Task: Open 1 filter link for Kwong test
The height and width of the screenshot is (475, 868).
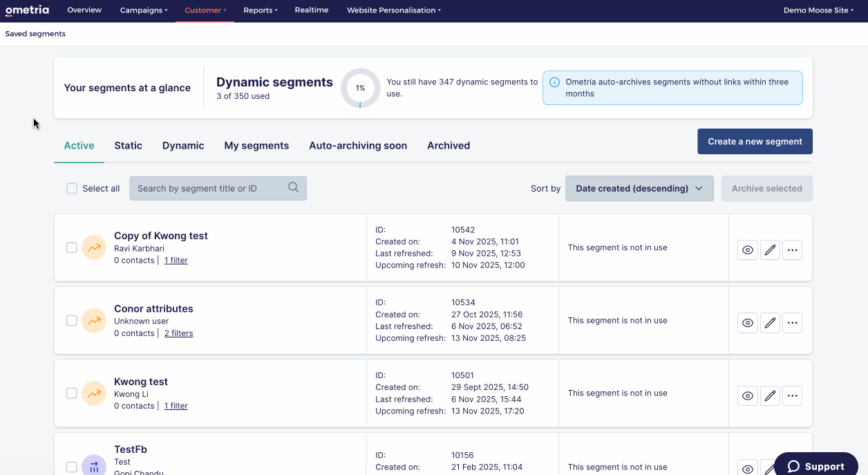Action: [176, 406]
